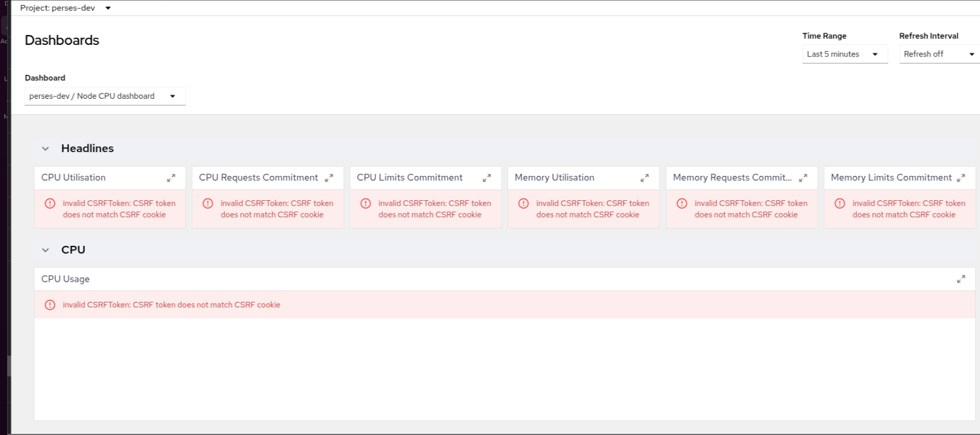Screen dimensions: 980x435
Task: Click the error icon in Memory Utilisation
Action: point(523,203)
